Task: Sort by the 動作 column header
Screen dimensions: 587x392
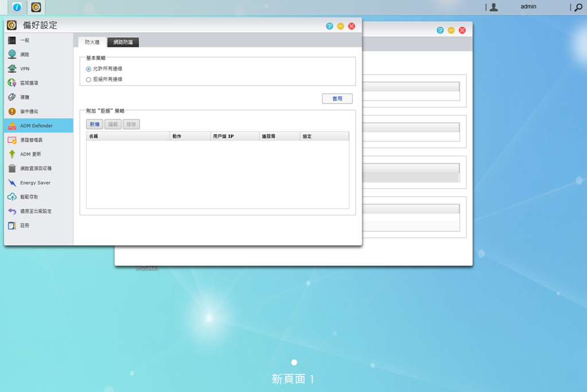Action: pos(190,136)
